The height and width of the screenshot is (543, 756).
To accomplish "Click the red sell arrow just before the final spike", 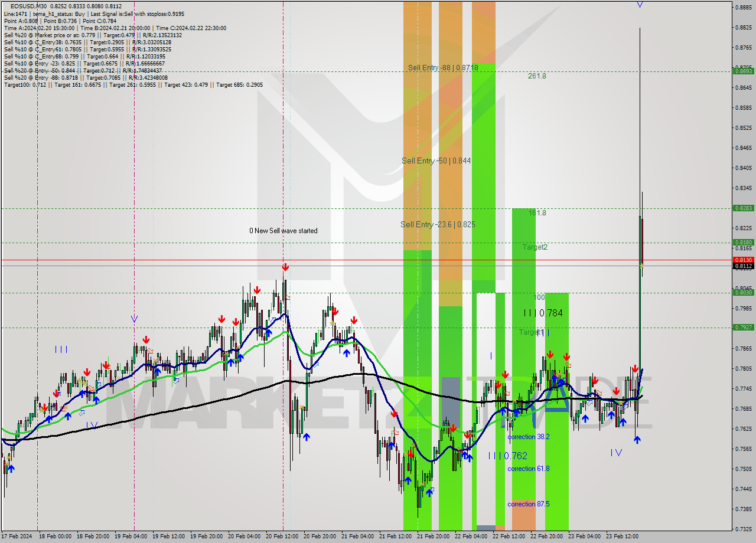I will pyautogui.click(x=635, y=369).
